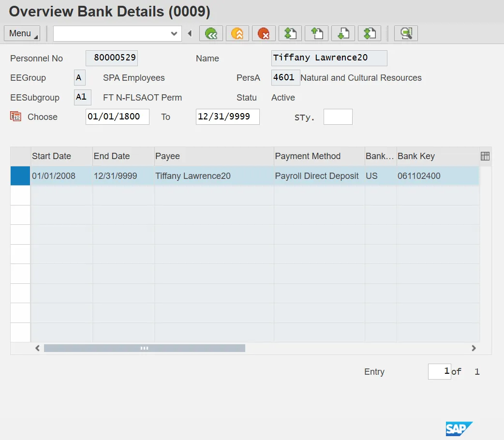504x440 pixels.
Task: Go to previous page icon
Action: 316,33
